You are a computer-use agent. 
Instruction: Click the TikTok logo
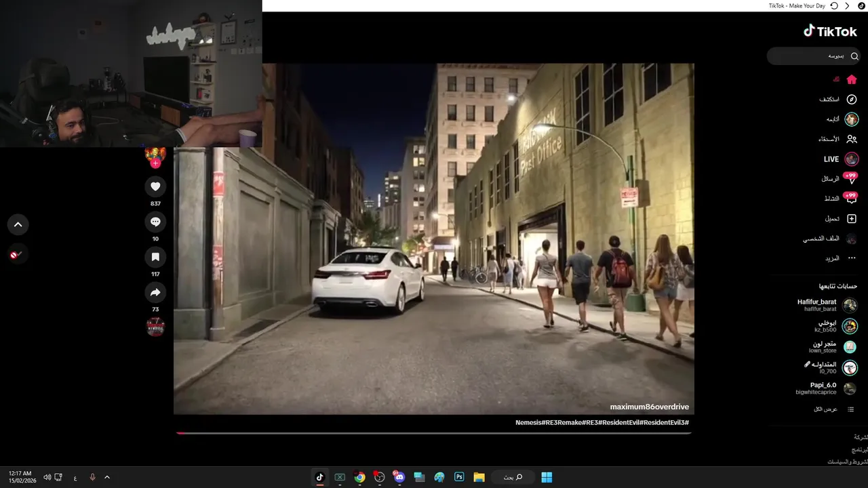point(830,31)
